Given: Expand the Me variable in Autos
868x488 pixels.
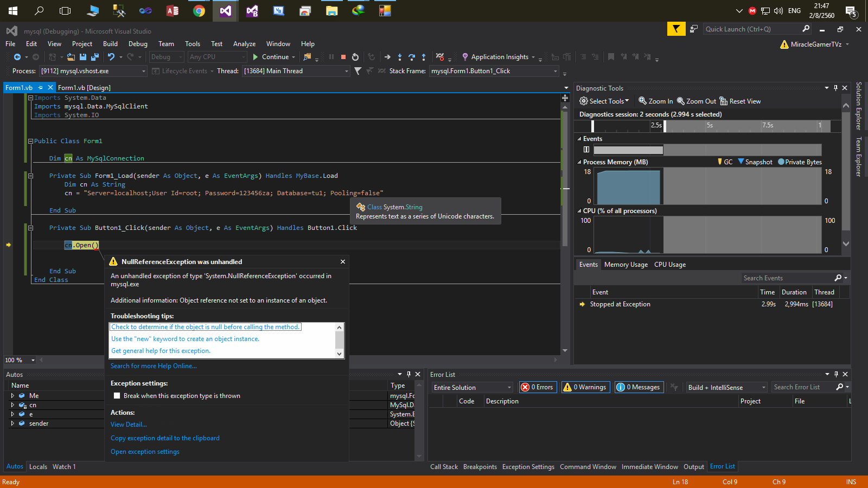Looking at the screenshot, I should pos(12,396).
